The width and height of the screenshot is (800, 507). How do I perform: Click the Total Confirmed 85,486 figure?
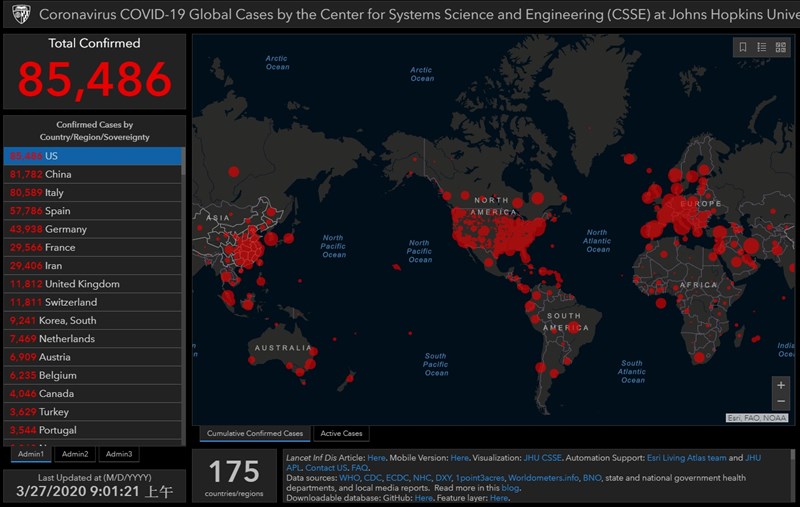(x=94, y=79)
